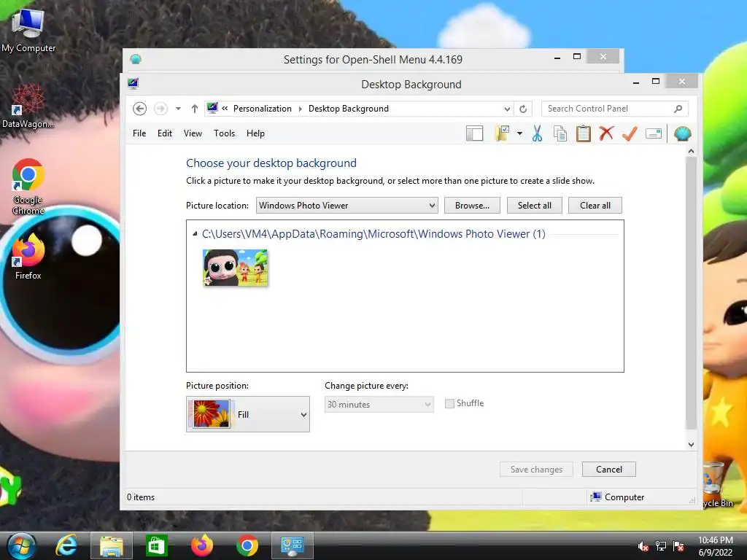Image resolution: width=747 pixels, height=560 pixels.
Task: Toggle the Shuffle checkbox
Action: click(x=449, y=404)
